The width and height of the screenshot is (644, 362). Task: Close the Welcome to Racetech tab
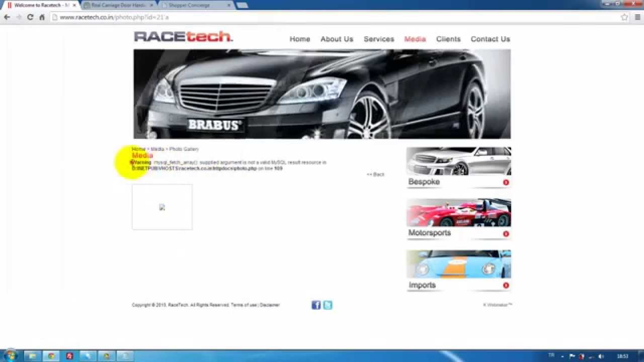[x=74, y=5]
